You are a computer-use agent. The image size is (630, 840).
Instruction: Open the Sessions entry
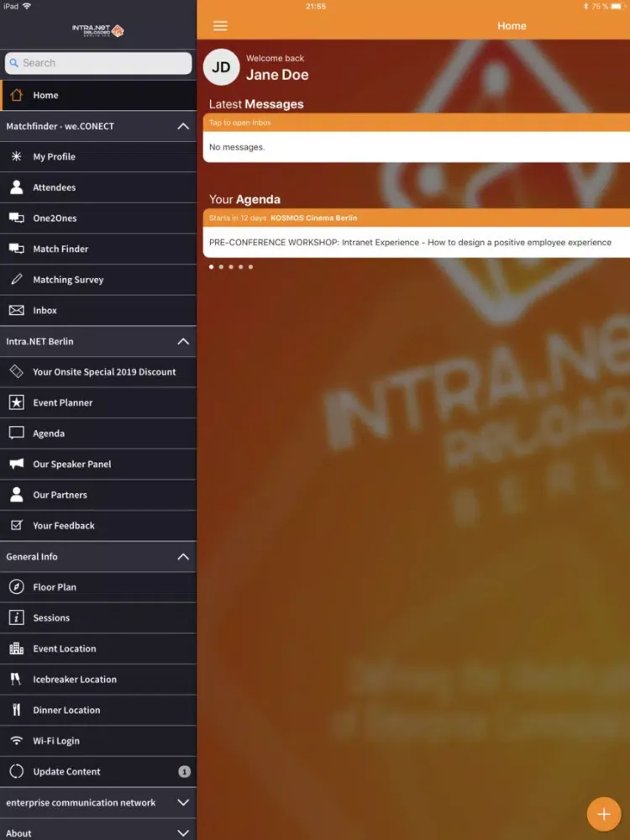98,617
